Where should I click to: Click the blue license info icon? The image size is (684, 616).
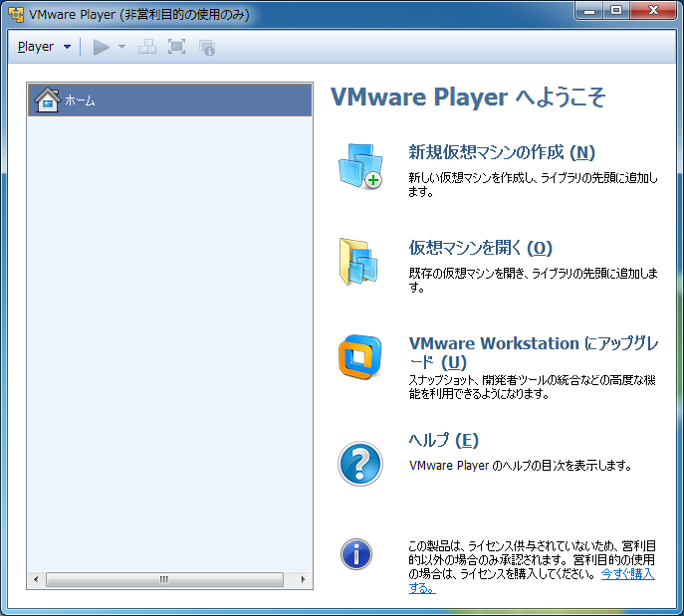tap(356, 554)
